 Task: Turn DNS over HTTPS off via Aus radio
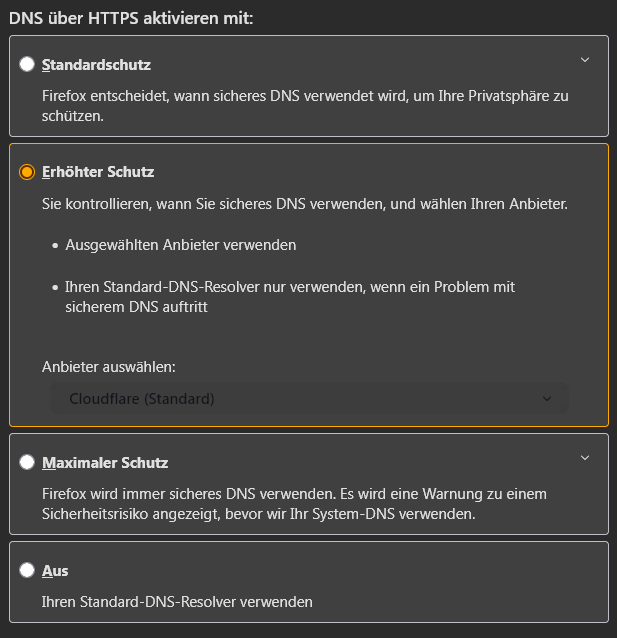(27, 570)
